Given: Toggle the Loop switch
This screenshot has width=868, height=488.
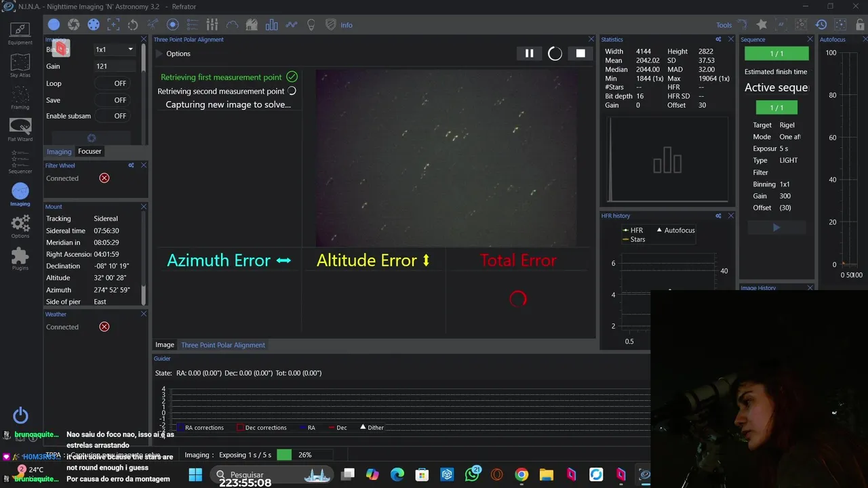Looking at the screenshot, I should click(113, 83).
